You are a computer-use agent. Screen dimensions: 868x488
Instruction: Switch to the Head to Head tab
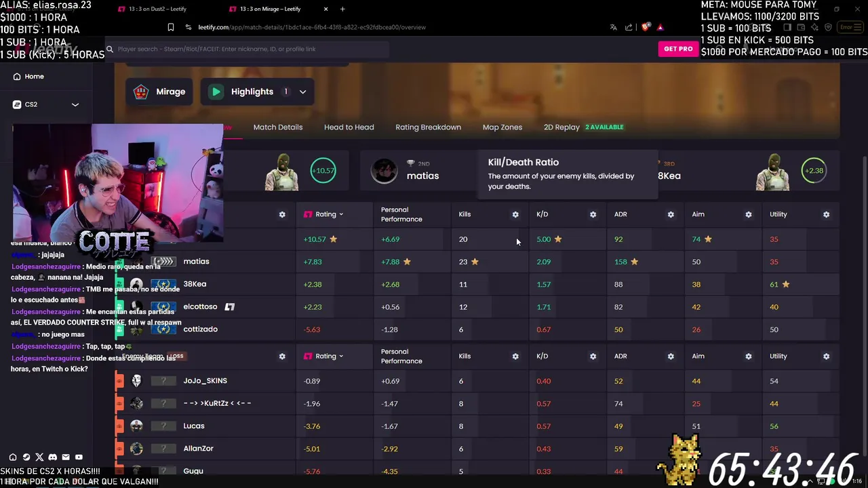click(349, 127)
